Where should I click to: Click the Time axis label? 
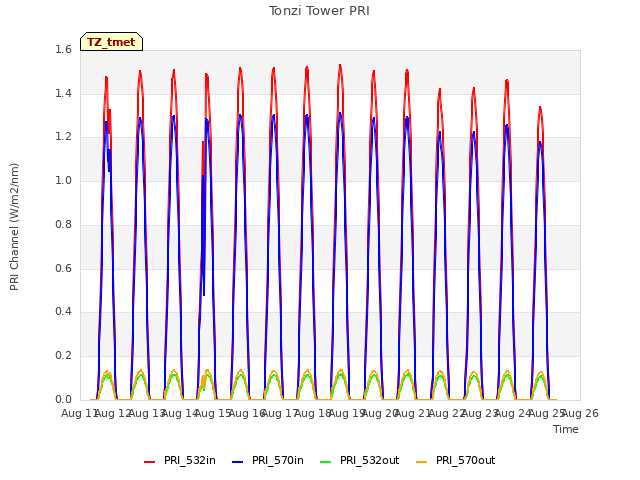(566, 429)
